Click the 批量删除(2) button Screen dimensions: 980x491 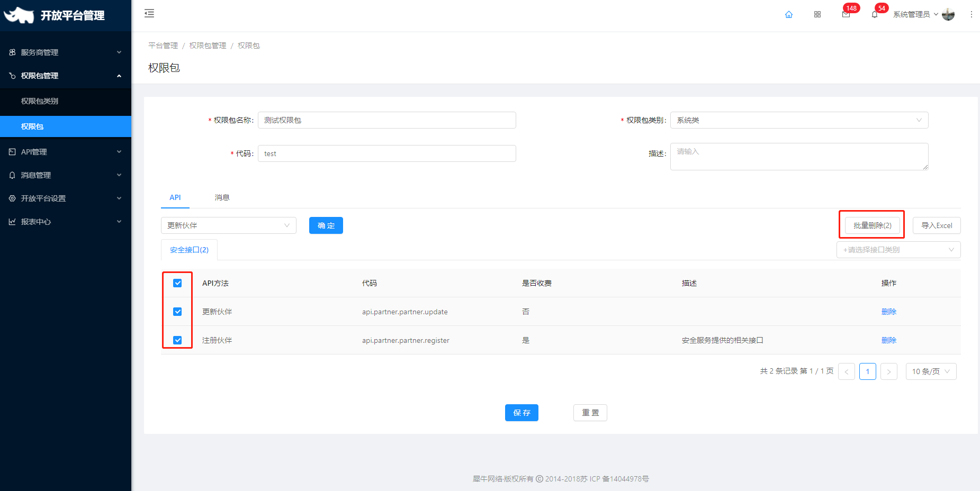tap(872, 225)
